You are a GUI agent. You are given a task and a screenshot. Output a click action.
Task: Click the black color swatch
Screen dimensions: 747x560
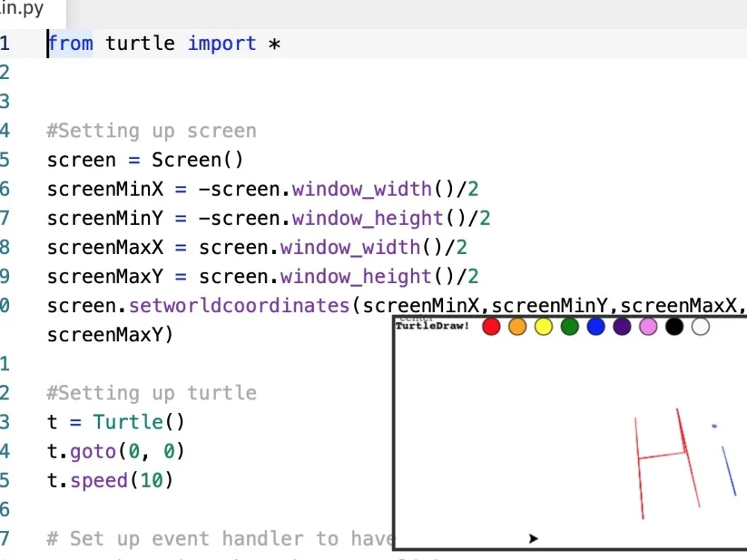674,326
